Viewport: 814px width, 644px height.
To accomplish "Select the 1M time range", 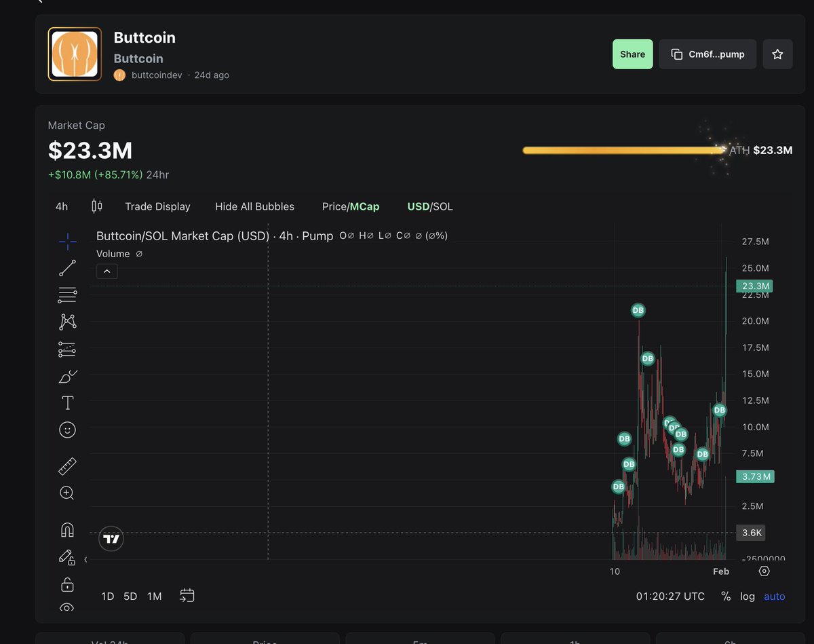I will [155, 596].
